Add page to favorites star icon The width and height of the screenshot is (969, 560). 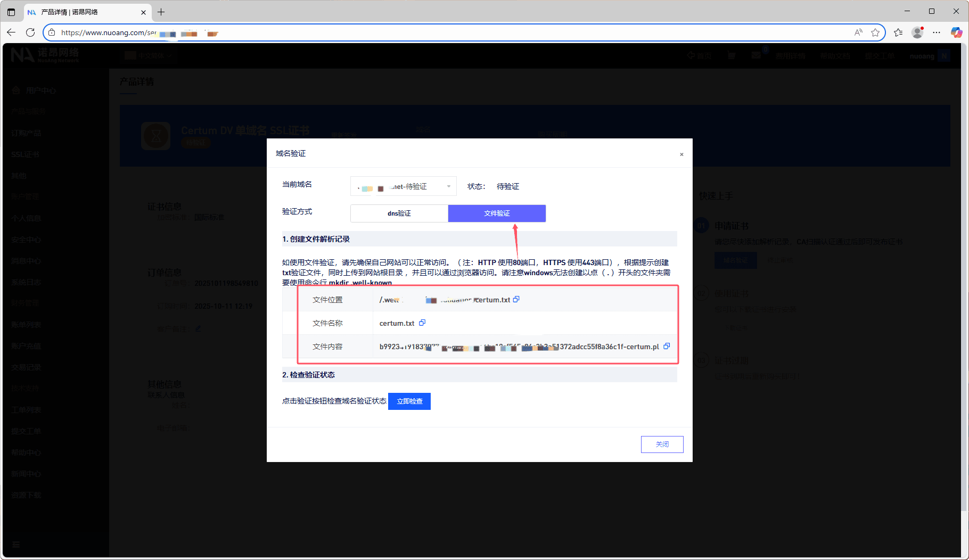[x=875, y=32]
